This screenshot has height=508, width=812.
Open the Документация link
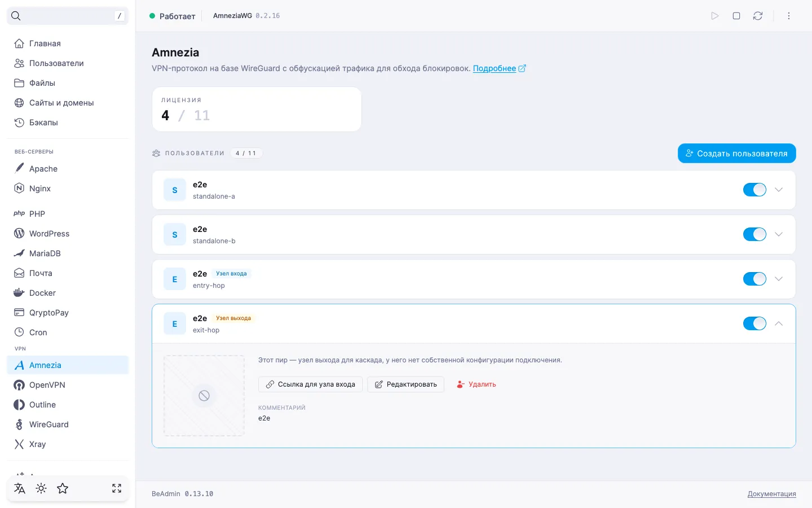tap(771, 494)
